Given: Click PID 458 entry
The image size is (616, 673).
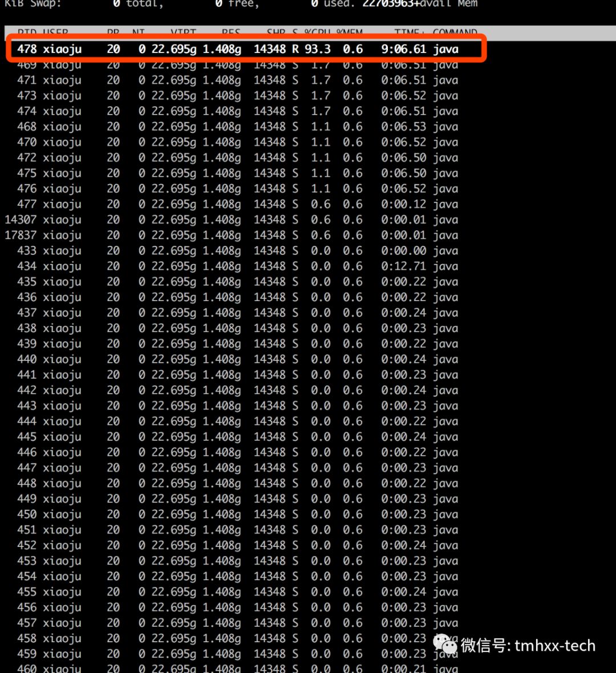Looking at the screenshot, I should (27, 638).
